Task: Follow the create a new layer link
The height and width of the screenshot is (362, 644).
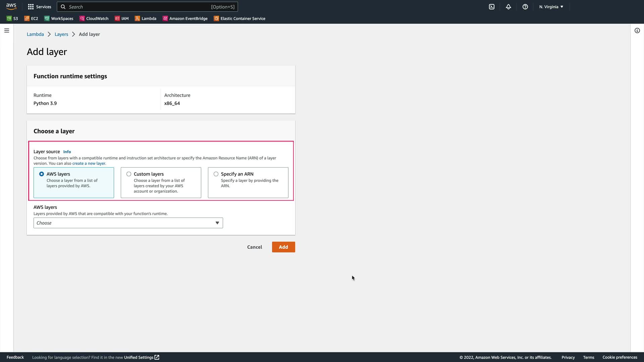Action: [x=89, y=164]
